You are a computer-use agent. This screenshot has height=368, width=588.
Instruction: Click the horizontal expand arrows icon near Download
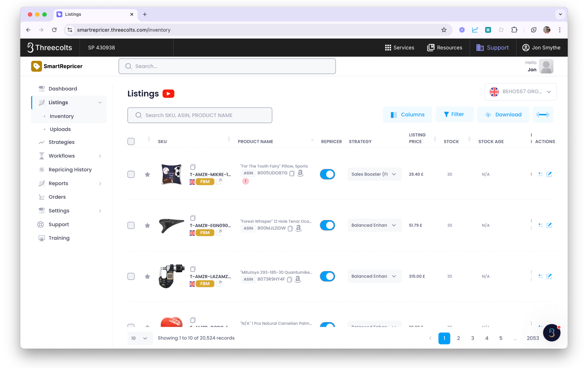543,114
